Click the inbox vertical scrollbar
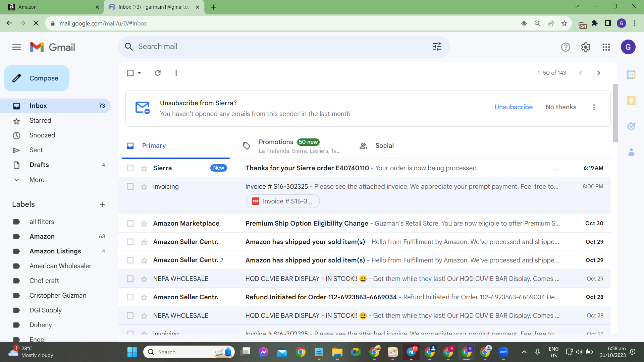Image resolution: width=644 pixels, height=362 pixels. point(615,113)
